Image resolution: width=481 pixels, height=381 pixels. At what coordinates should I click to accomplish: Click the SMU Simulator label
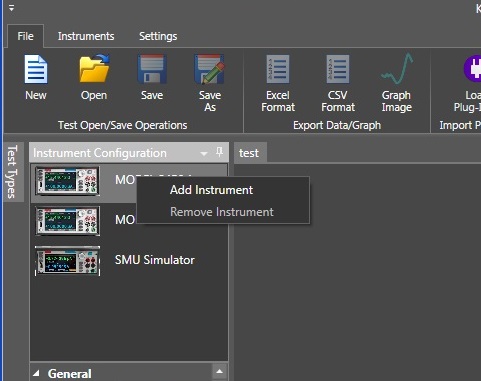(155, 260)
